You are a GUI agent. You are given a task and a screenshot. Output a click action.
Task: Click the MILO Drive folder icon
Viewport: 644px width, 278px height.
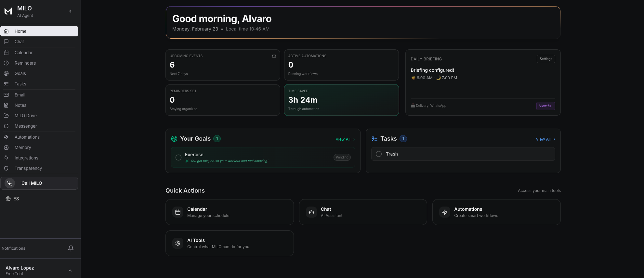pyautogui.click(x=6, y=116)
